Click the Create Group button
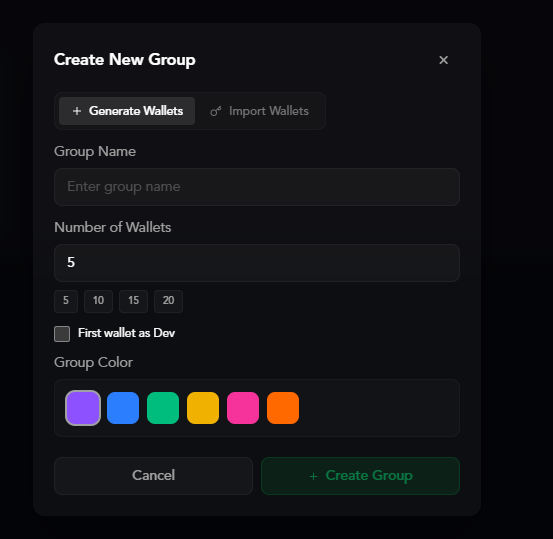Screen dimensions: 553x539 click(x=360, y=476)
